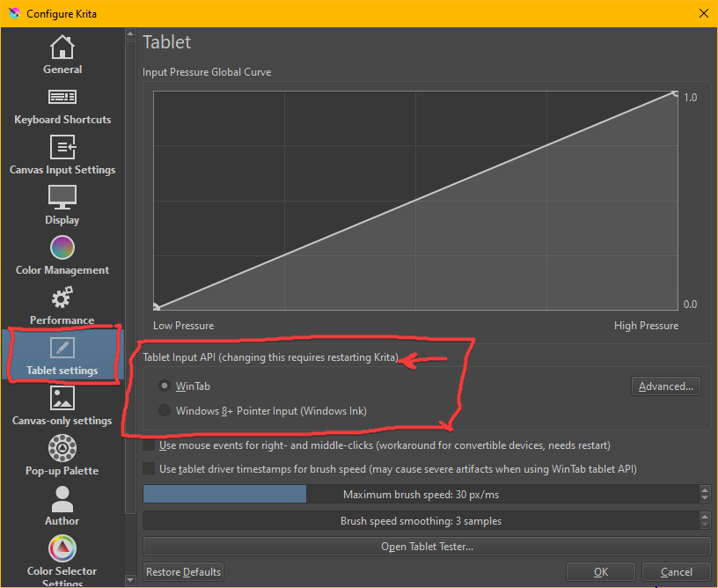Select the Pop-up Palette icon
Viewport: 718px width, 588px height.
[x=62, y=448]
